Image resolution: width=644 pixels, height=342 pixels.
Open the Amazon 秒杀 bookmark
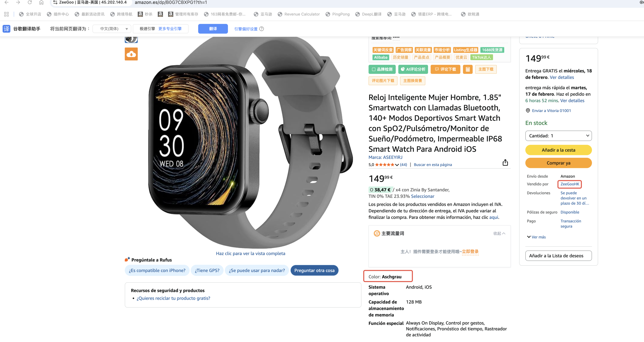[x=145, y=14]
